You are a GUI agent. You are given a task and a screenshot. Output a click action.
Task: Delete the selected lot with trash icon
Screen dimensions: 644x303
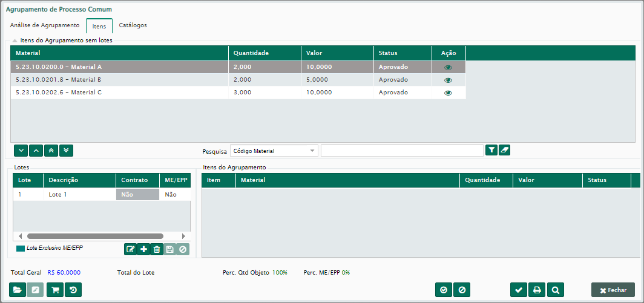pyautogui.click(x=157, y=249)
